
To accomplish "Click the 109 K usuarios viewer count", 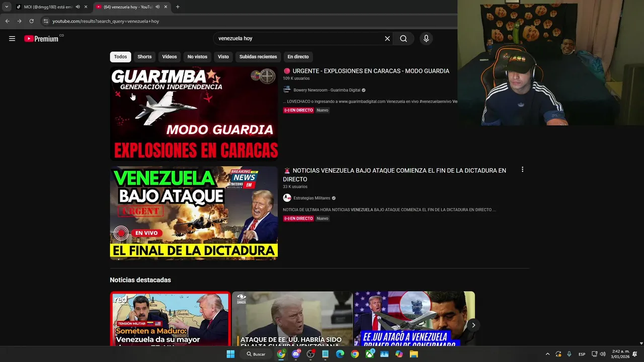I will tap(296, 78).
